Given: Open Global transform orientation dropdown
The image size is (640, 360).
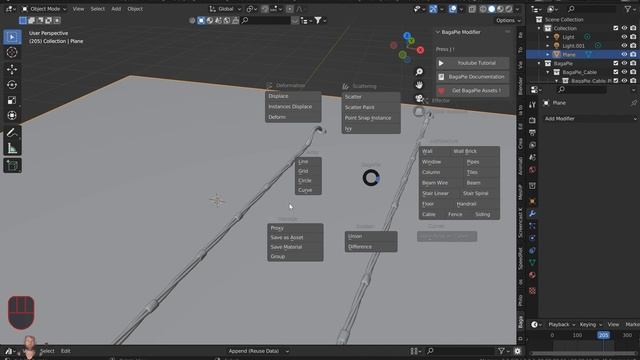Looking at the screenshot, I should click(x=225, y=9).
